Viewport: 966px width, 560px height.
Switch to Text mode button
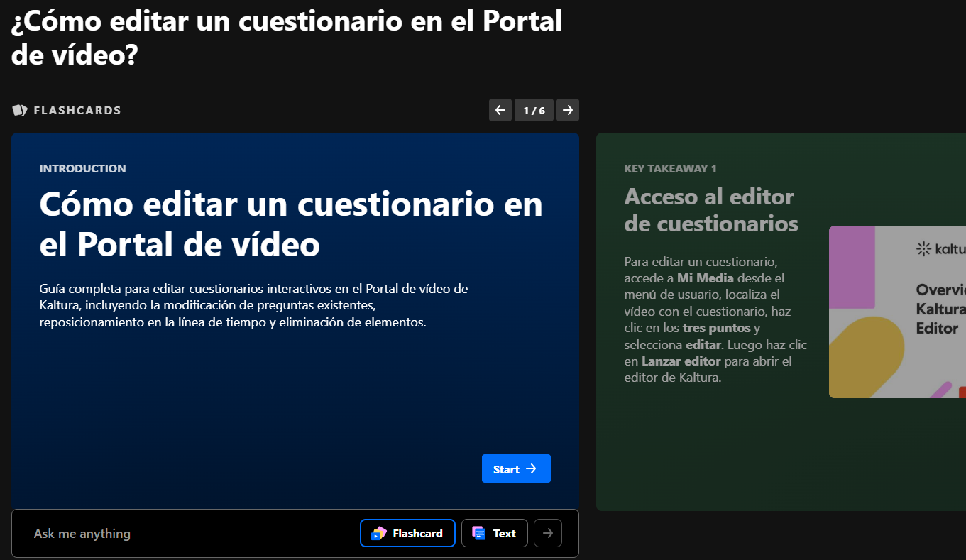pyautogui.click(x=495, y=534)
